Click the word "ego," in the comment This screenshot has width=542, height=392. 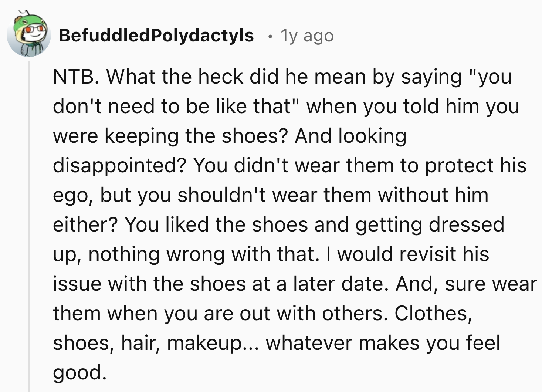point(72,195)
